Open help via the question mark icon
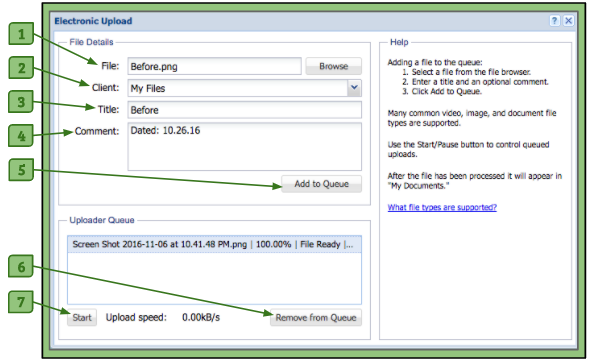 (x=554, y=21)
